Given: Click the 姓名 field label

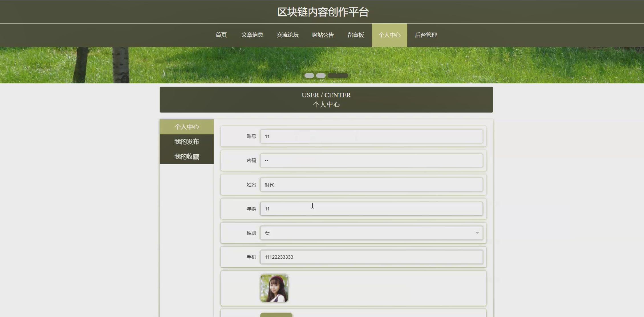Looking at the screenshot, I should pos(251,185).
